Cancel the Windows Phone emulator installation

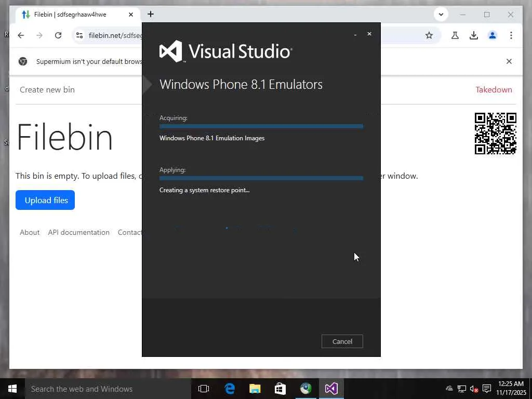[342, 341]
